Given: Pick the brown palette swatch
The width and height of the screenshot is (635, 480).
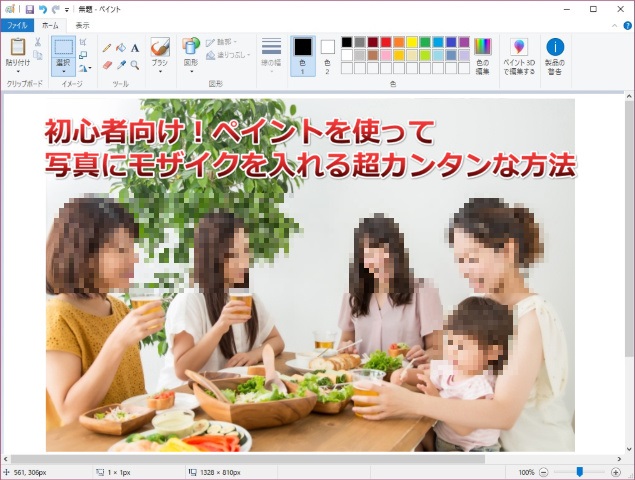Looking at the screenshot, I should point(373,55).
